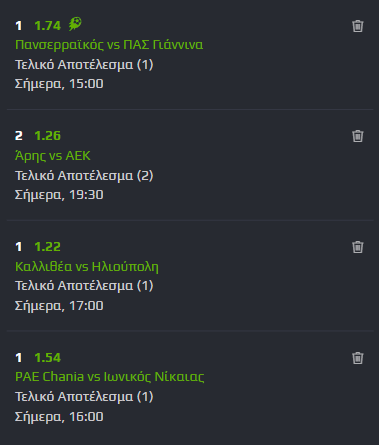Click the selection label 2 beside 1.26
This screenshot has height=445, width=379.
coord(19,136)
